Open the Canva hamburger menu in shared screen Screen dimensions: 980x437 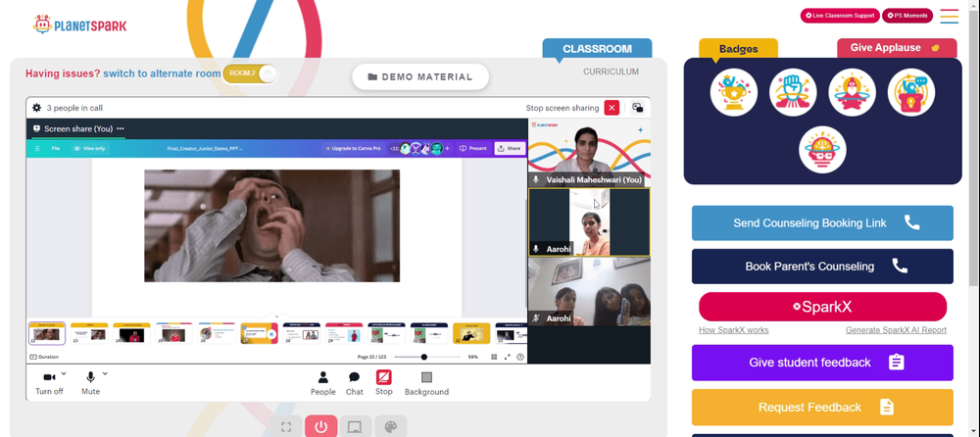coord(37,148)
